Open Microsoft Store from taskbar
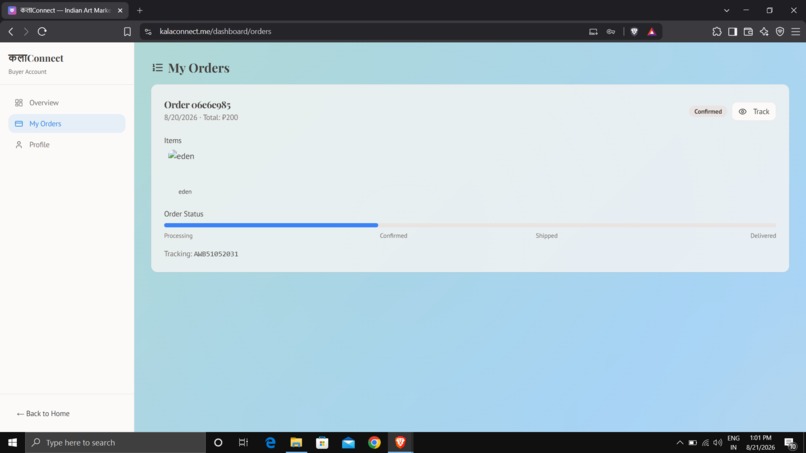Viewport: 806px width, 453px height. (x=322, y=442)
